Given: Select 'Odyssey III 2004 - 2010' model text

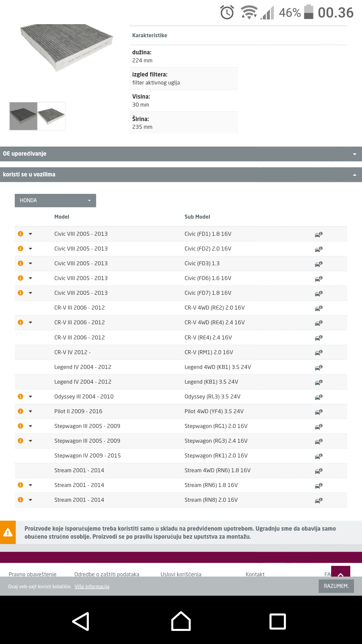Looking at the screenshot, I should coord(84,396).
